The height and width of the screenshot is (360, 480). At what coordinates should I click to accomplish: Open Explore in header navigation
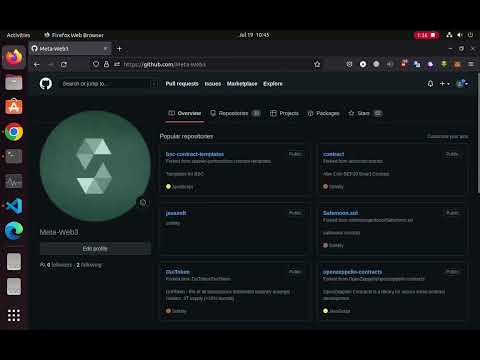(x=273, y=84)
